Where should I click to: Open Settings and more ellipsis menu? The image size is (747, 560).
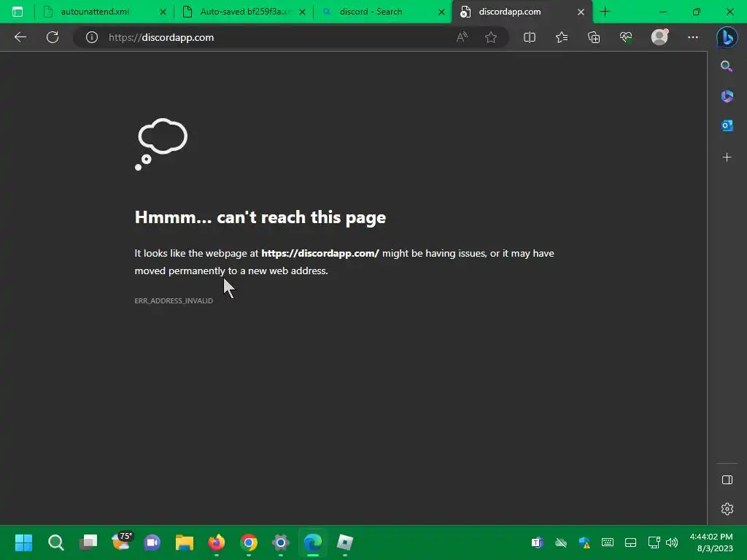click(x=693, y=37)
